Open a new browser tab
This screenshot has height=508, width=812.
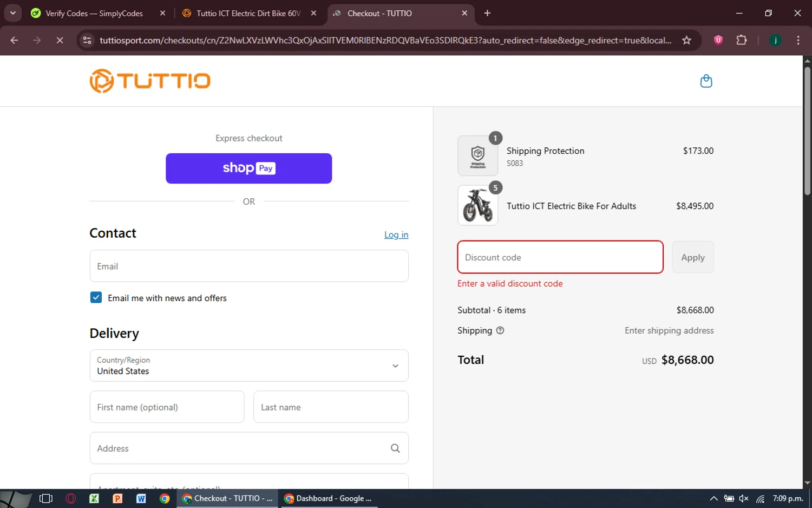point(487,13)
